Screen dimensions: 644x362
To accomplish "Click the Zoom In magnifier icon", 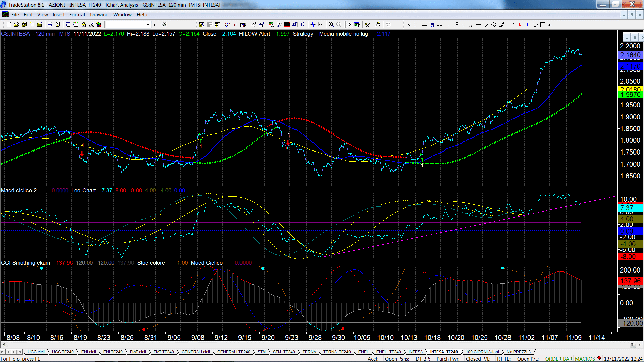I will click(331, 25).
